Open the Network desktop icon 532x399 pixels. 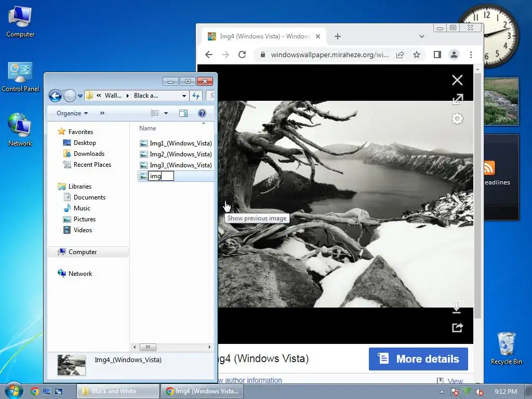pos(20,130)
